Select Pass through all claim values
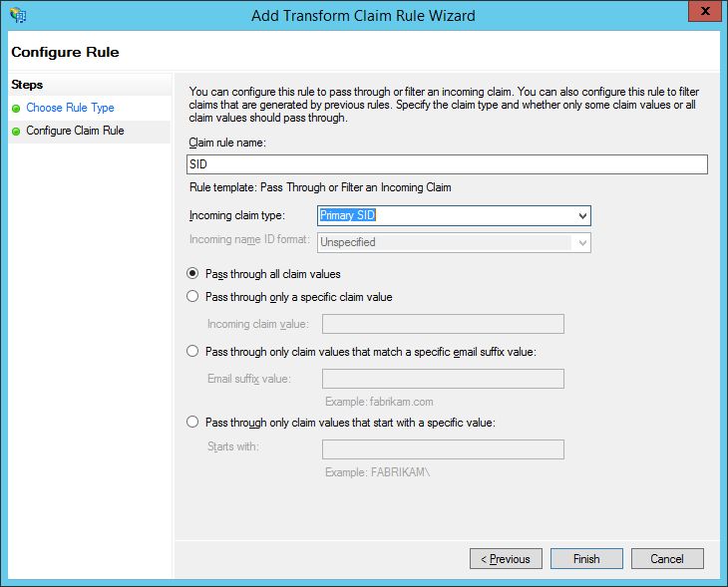 point(193,273)
